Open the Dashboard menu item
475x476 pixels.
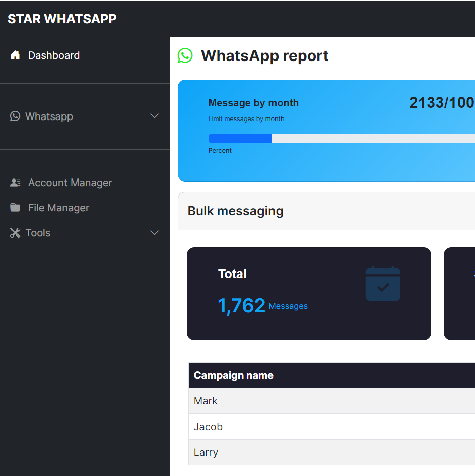coord(54,55)
